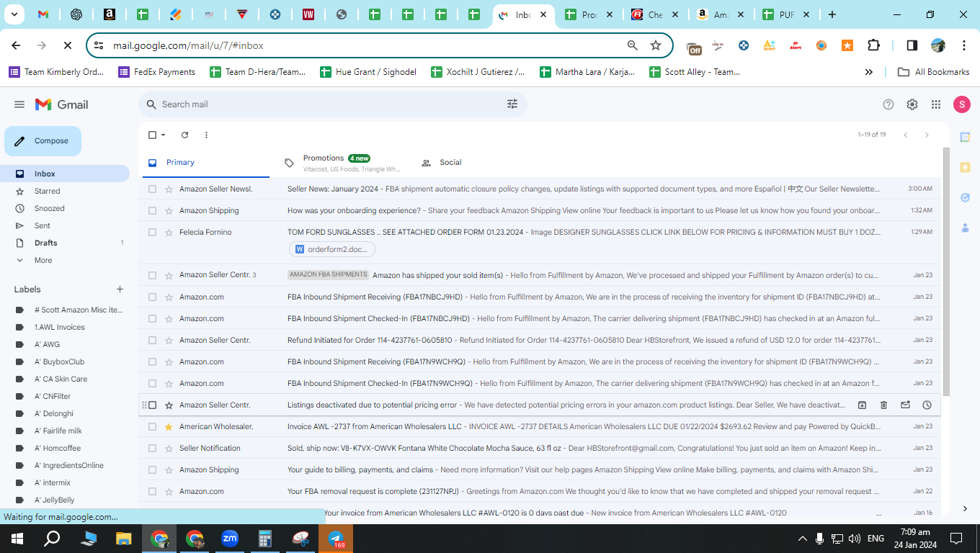Open the Telegram taskbar app
Image resolution: width=980 pixels, height=553 pixels.
(336, 539)
